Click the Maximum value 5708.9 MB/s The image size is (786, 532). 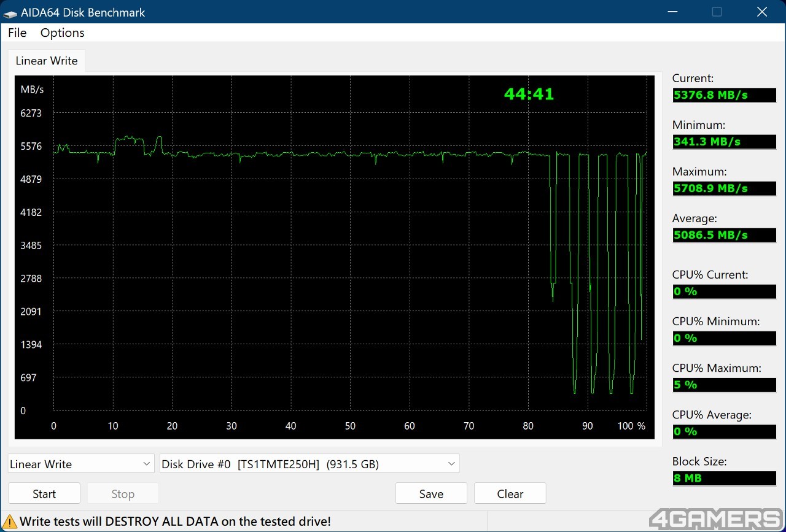[724, 188]
